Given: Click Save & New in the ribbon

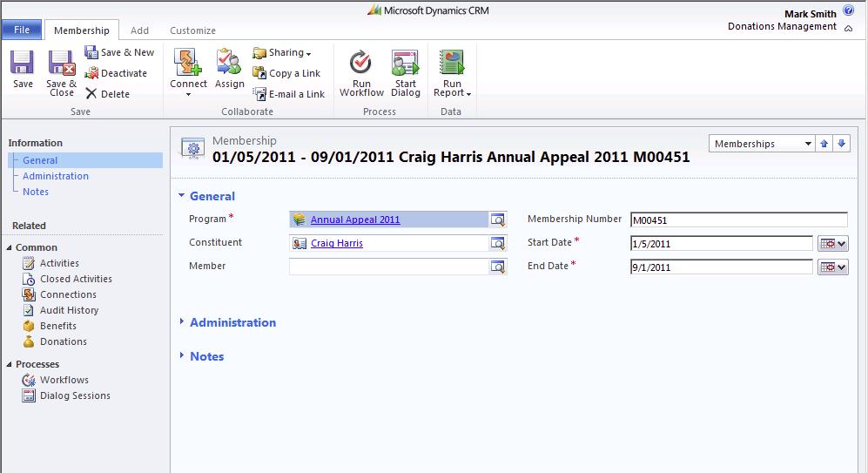Looking at the screenshot, I should click(119, 52).
